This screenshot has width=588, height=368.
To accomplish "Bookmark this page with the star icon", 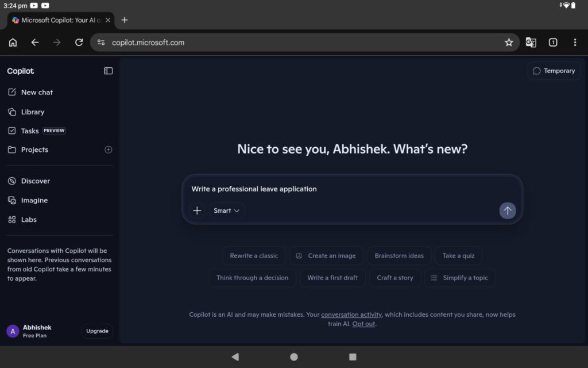I will tap(509, 43).
